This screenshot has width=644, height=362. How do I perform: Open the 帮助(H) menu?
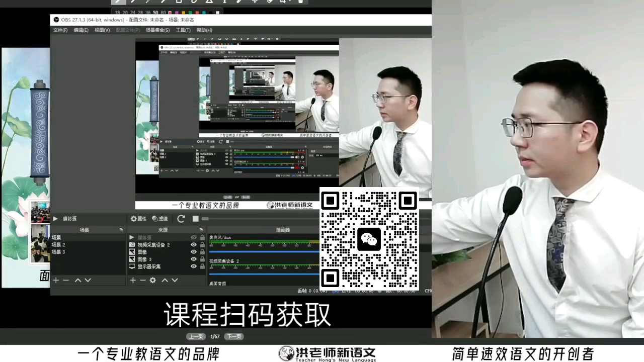tap(204, 30)
